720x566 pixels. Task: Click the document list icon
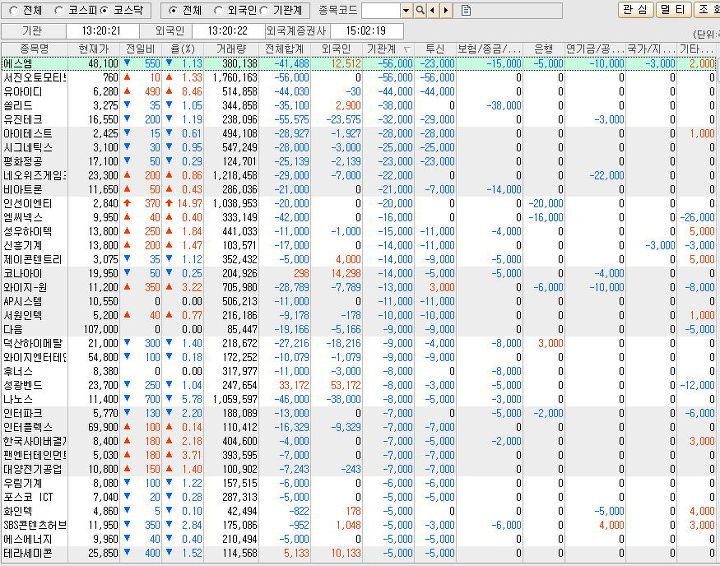pos(466,10)
